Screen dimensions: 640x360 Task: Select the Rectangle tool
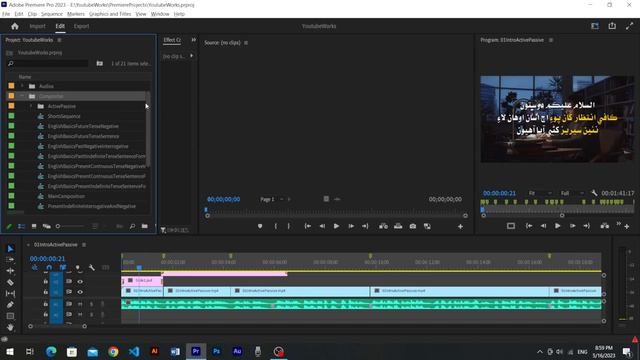tap(11, 316)
